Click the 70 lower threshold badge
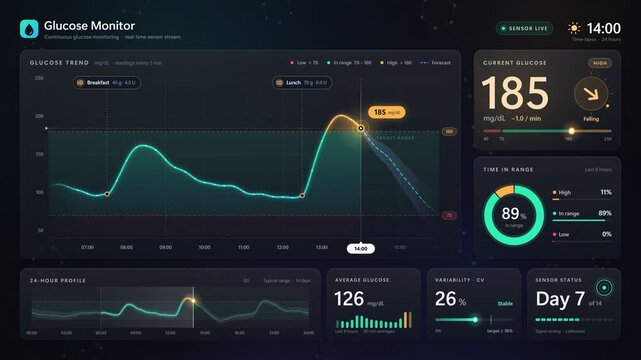This screenshot has width=641, height=360. coord(449,215)
